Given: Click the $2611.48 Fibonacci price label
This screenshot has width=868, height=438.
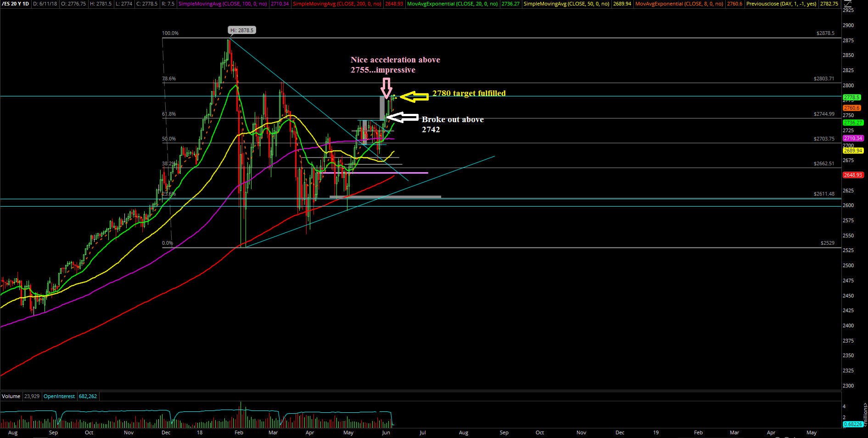Looking at the screenshot, I should 824,194.
